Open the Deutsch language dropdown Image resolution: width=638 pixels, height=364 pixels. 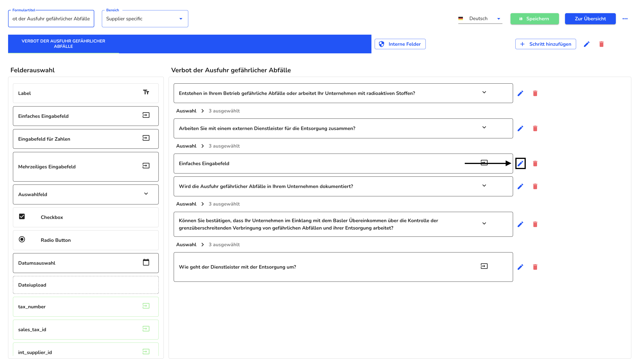(480, 19)
